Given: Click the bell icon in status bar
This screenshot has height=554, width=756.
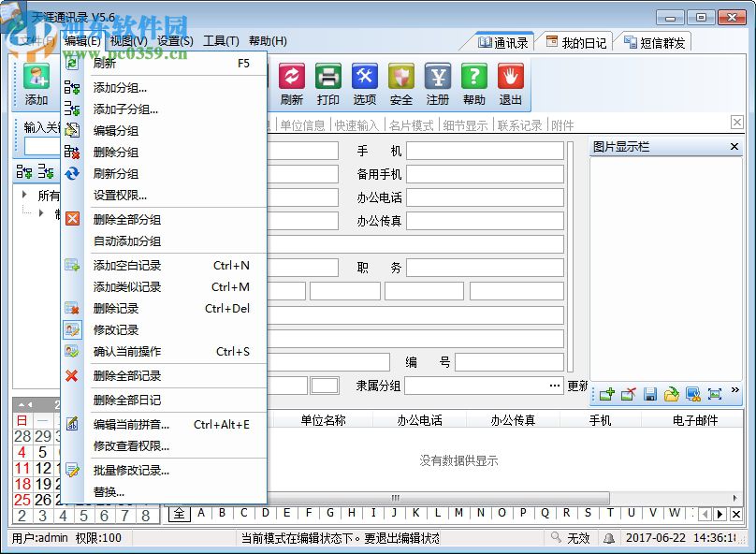Looking at the screenshot, I should pyautogui.click(x=609, y=537).
